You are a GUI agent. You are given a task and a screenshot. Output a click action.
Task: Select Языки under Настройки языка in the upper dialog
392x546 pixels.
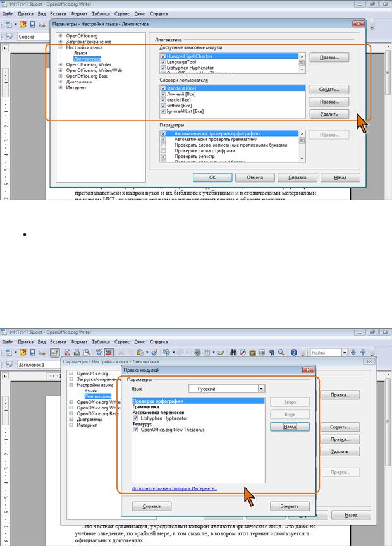pos(80,53)
